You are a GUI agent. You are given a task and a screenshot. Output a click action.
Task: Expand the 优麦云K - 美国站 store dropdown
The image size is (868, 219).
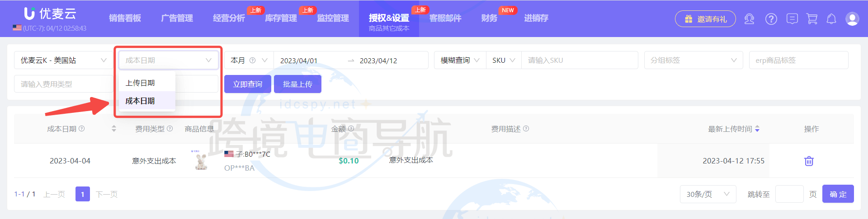pyautogui.click(x=63, y=61)
